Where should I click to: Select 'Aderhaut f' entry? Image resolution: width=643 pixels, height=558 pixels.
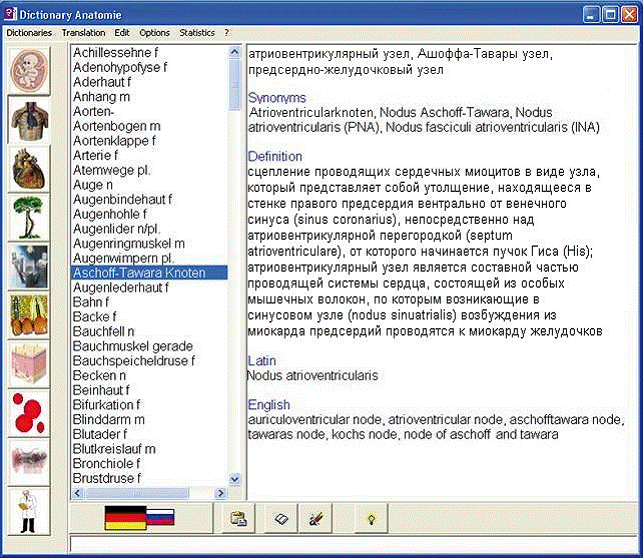point(102,82)
